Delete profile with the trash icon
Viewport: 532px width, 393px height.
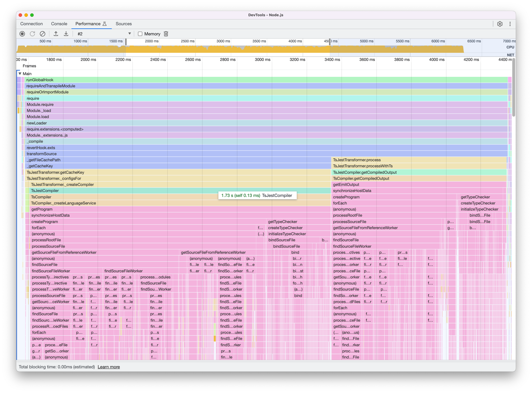(x=166, y=34)
